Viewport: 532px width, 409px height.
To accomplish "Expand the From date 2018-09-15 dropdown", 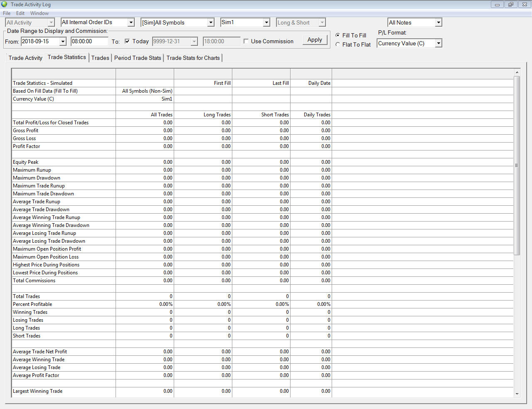I will [63, 42].
